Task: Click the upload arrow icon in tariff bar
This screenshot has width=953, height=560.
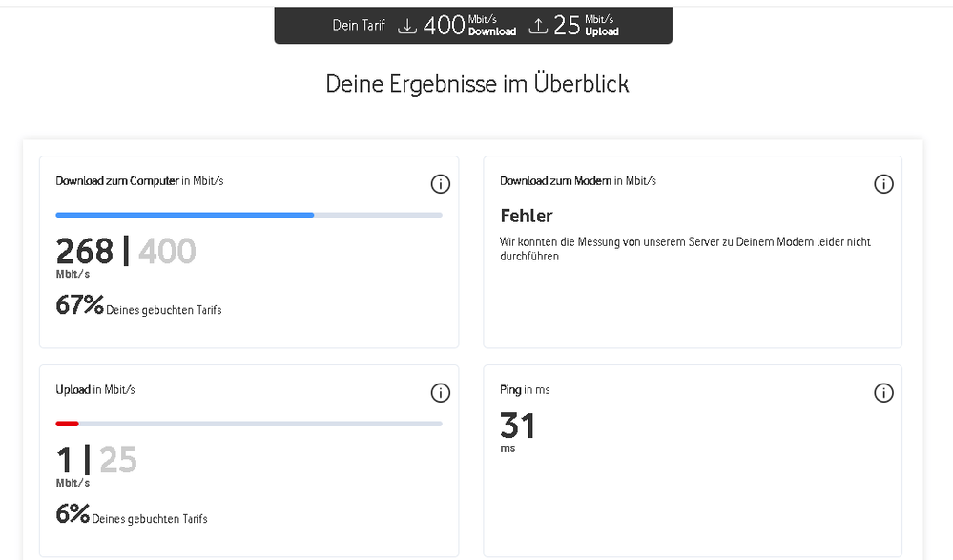Action: pos(538,27)
